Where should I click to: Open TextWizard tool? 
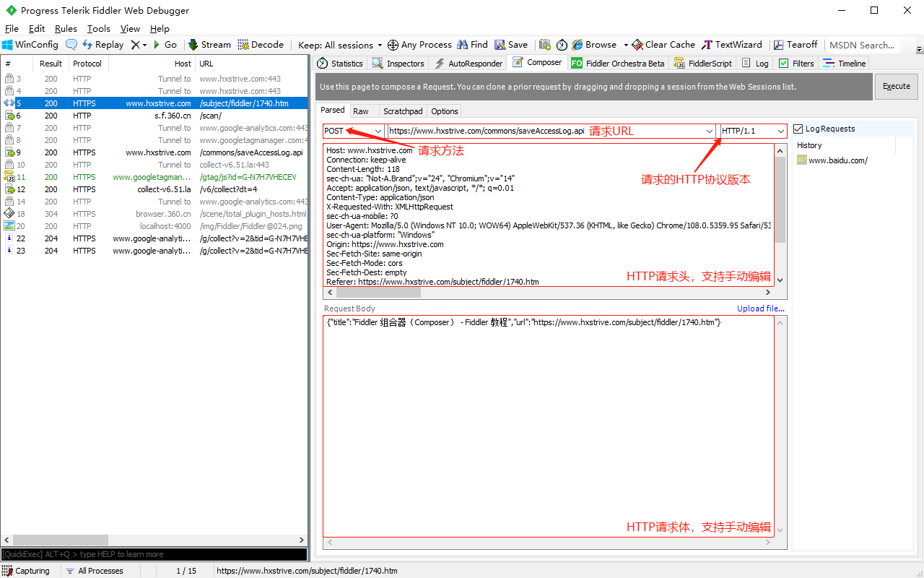coord(732,45)
